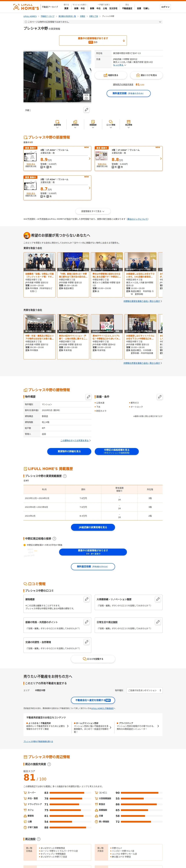This screenshot has height=868, width=186.
Task: Open the 3階 8.8万円 room listing arrow
Action: 161,158
